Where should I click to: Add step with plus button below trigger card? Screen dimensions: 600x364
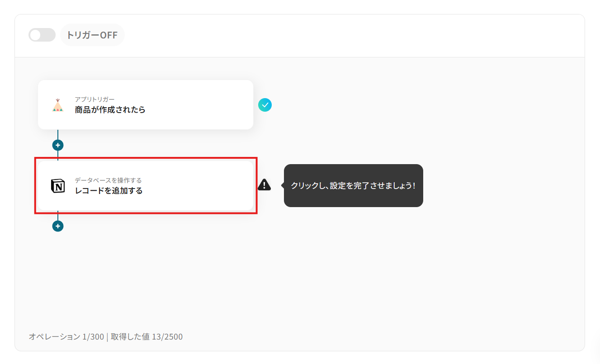(58, 145)
